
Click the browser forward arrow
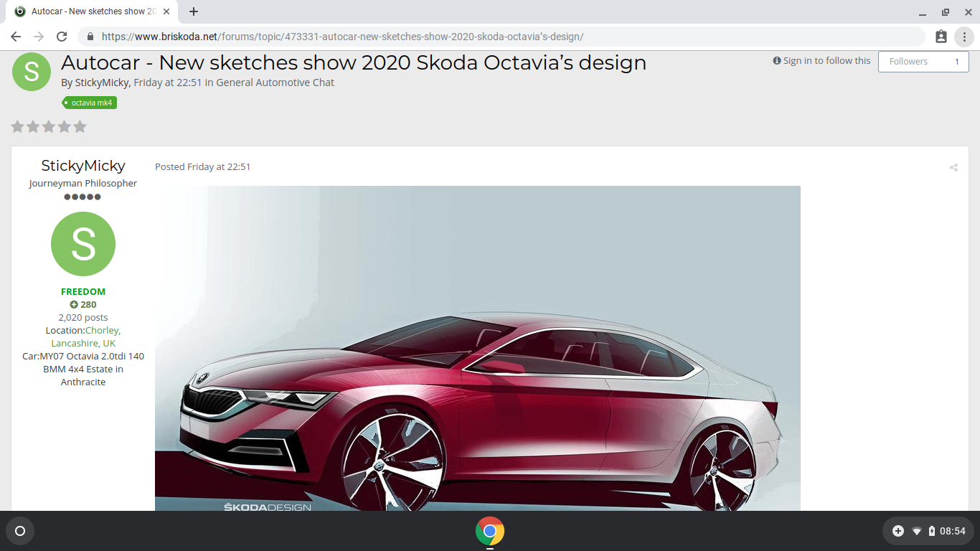(x=39, y=37)
